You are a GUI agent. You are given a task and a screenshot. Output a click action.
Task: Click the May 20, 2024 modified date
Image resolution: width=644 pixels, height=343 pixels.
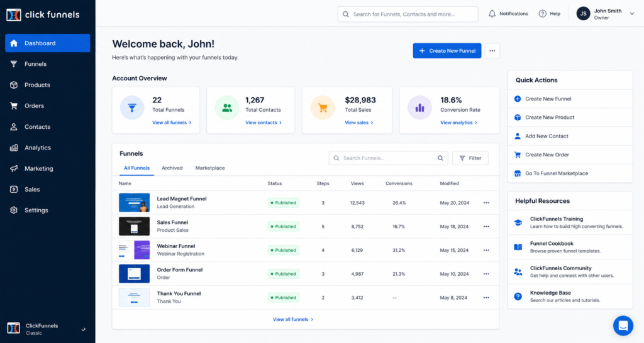click(x=454, y=203)
